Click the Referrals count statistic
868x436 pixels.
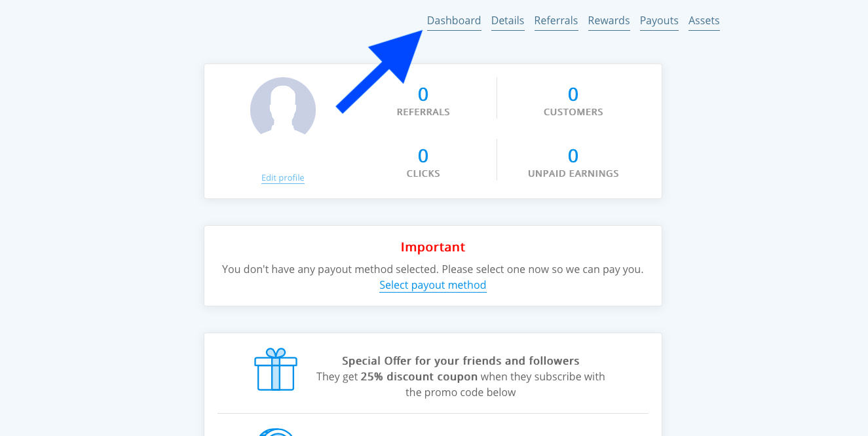[x=423, y=95]
